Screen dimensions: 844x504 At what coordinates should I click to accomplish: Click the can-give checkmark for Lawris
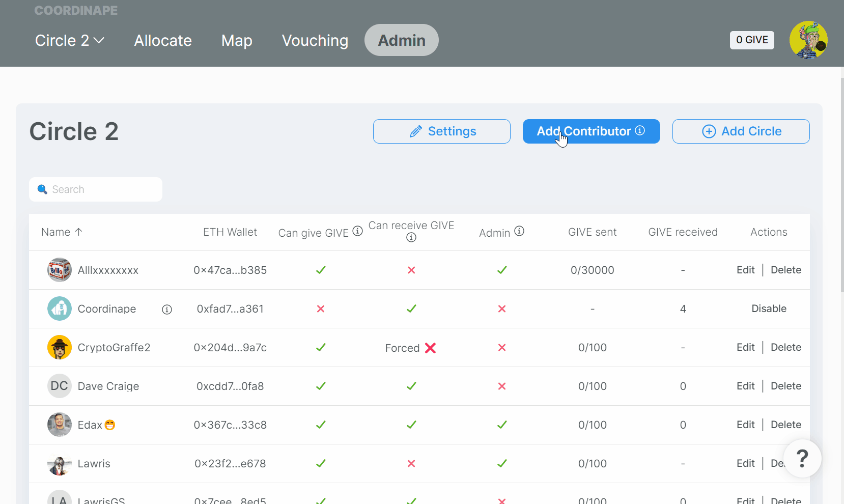(x=321, y=463)
